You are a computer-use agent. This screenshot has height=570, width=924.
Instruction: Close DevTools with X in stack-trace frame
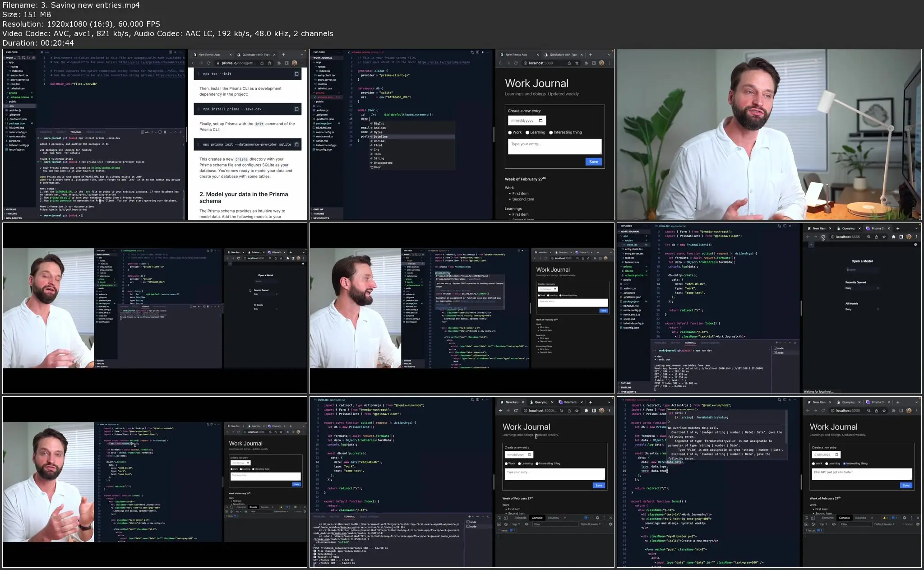click(610, 518)
